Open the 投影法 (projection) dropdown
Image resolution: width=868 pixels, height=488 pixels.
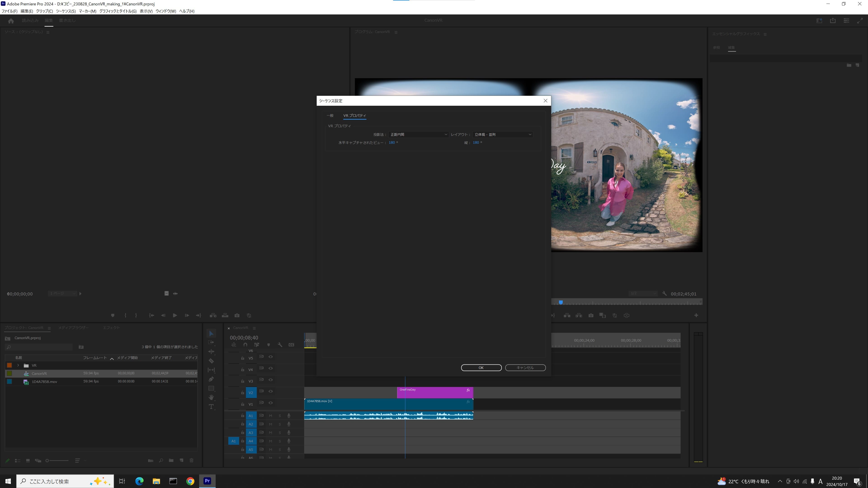418,134
